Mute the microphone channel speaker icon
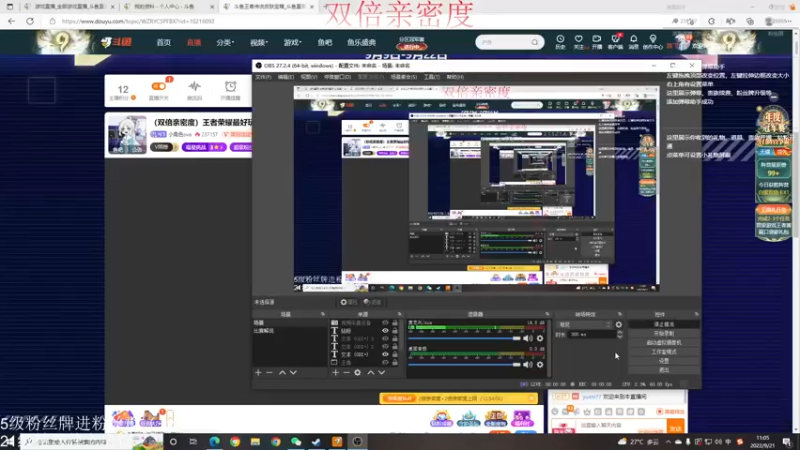The height and width of the screenshot is (450, 800). [x=528, y=338]
